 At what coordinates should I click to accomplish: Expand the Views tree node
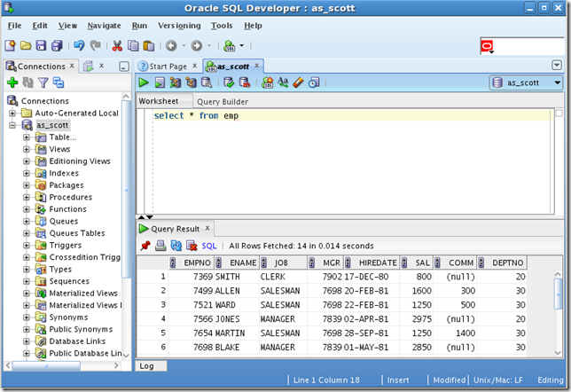27,149
